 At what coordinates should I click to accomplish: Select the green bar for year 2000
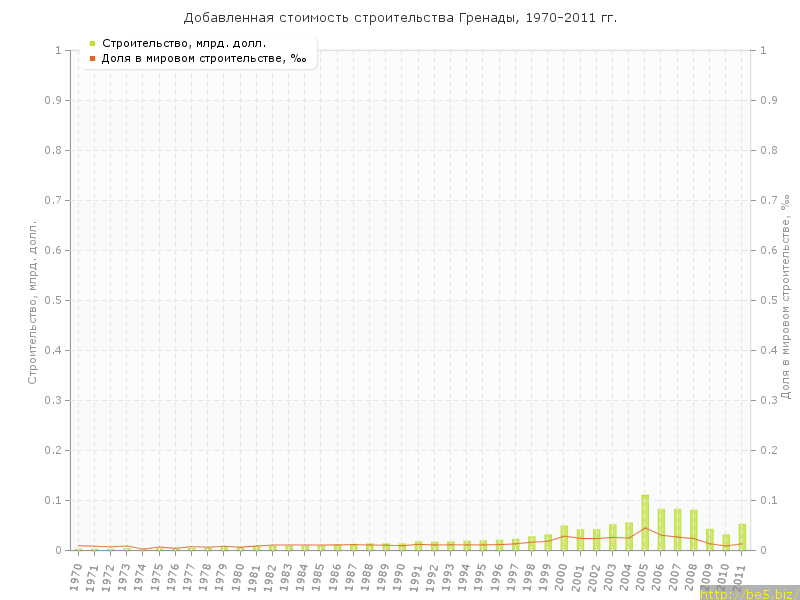[564, 538]
